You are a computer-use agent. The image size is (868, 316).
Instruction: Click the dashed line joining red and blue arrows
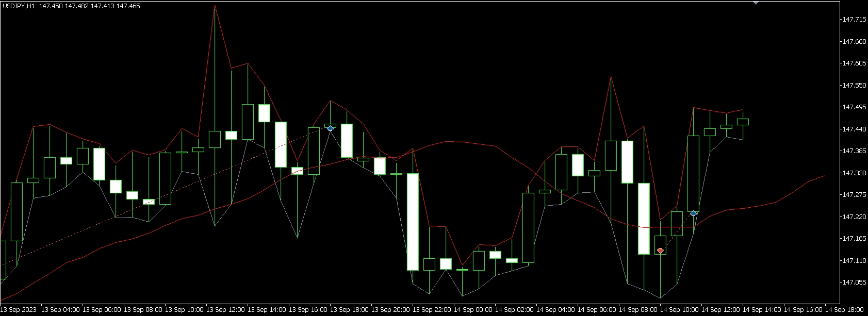coord(677,232)
